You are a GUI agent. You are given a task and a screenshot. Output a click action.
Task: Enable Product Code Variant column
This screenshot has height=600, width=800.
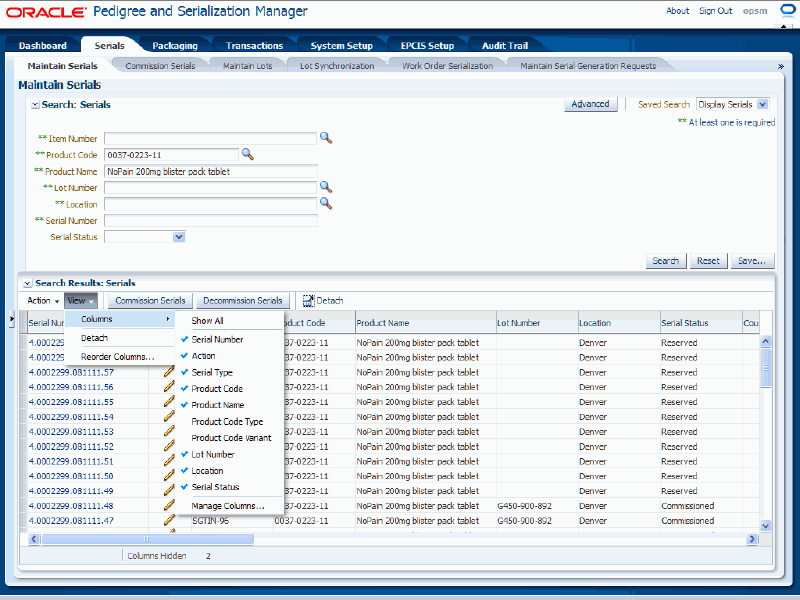(231, 438)
